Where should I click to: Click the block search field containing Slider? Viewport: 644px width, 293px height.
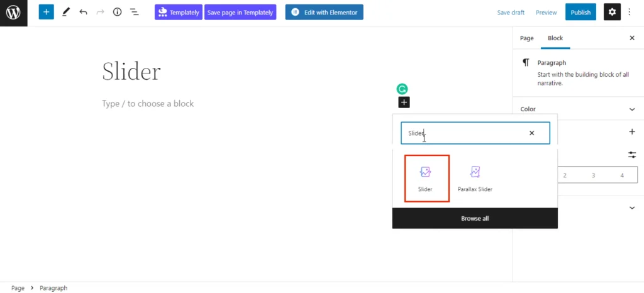coord(475,133)
